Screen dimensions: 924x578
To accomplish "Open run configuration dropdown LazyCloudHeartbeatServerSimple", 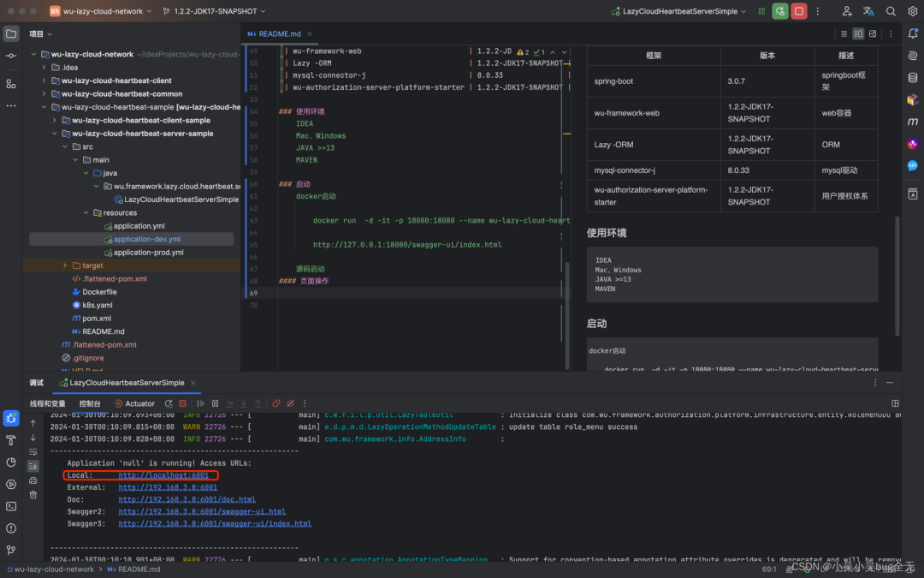I will tap(678, 11).
